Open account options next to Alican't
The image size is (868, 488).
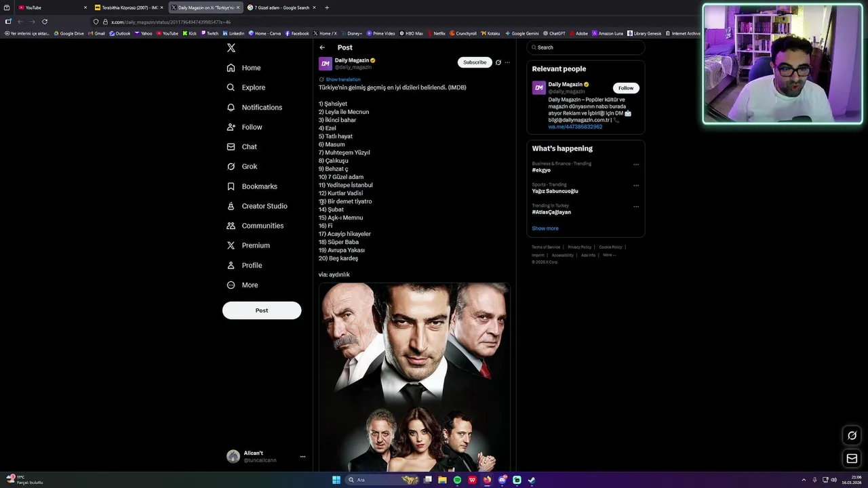click(x=302, y=456)
